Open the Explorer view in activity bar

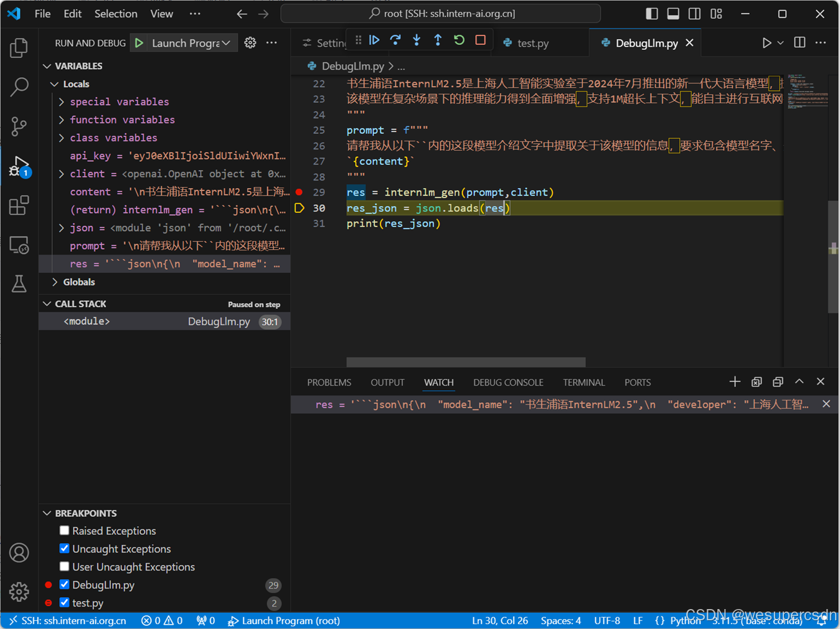(19, 48)
